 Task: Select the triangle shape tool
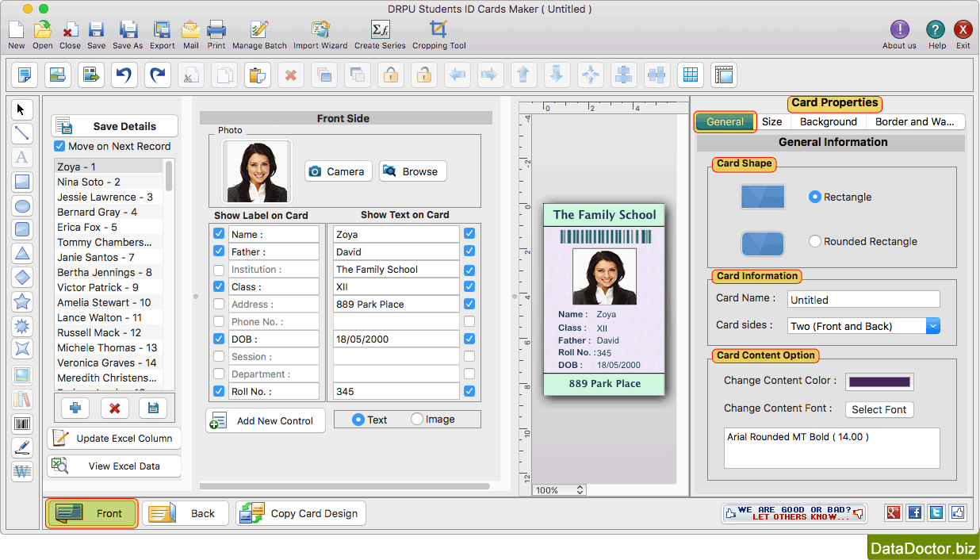(22, 254)
